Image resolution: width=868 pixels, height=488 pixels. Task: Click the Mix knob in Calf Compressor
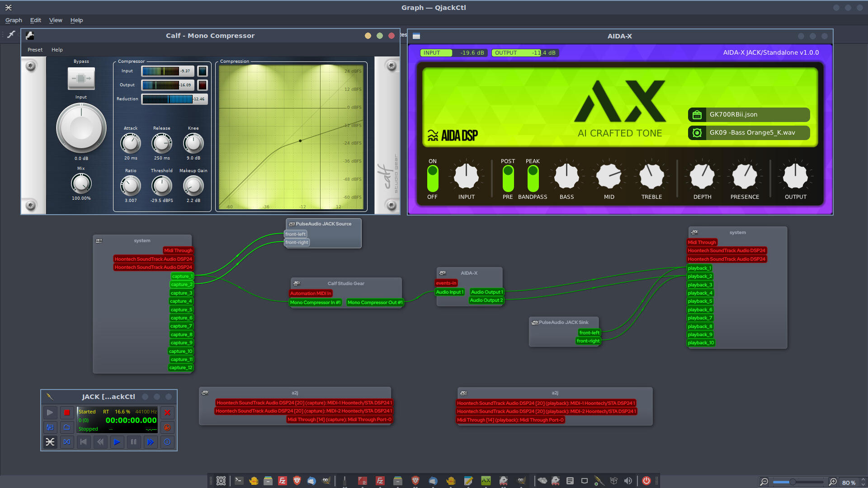pos(81,183)
